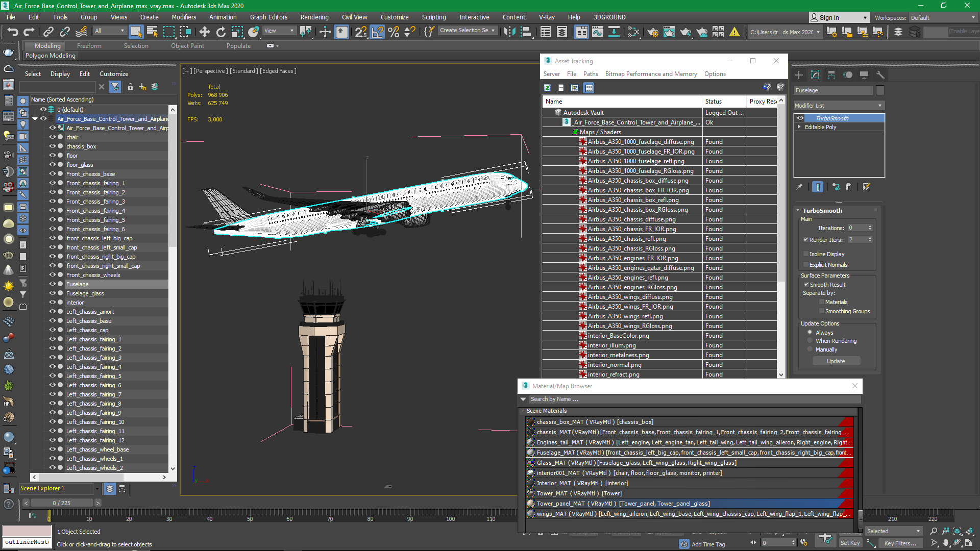The width and height of the screenshot is (980, 551).
Task: Click the Scene Explorer filter funnel icon
Action: coord(115,87)
